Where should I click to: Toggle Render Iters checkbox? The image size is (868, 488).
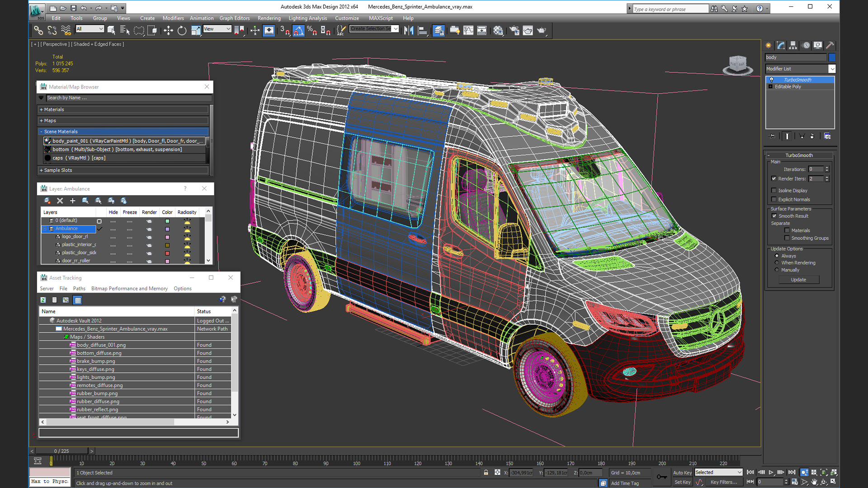[x=774, y=178]
